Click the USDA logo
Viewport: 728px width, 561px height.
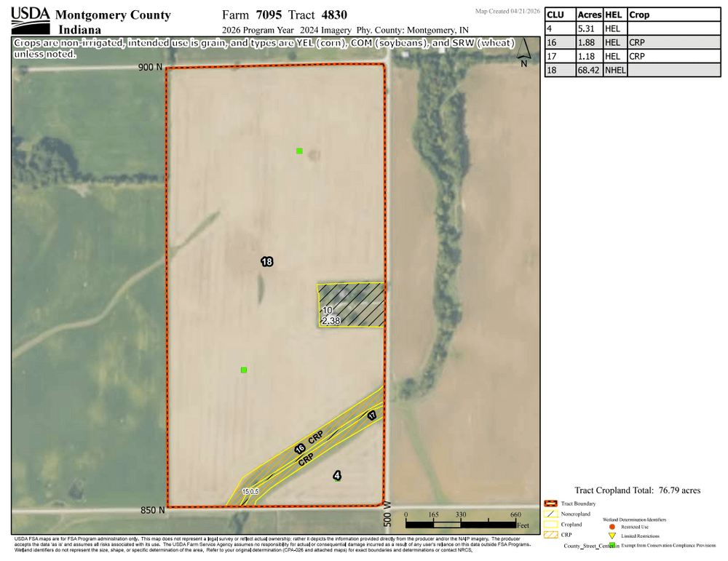30,20
